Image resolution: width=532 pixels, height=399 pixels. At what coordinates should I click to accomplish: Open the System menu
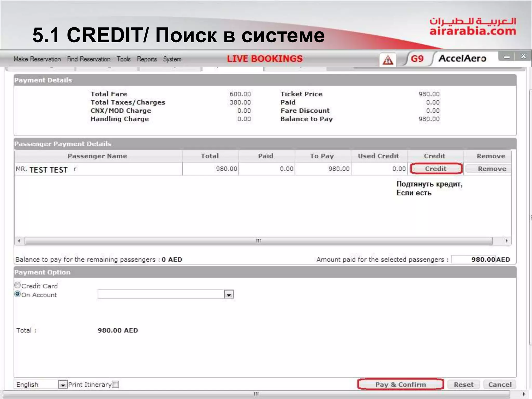(x=172, y=59)
